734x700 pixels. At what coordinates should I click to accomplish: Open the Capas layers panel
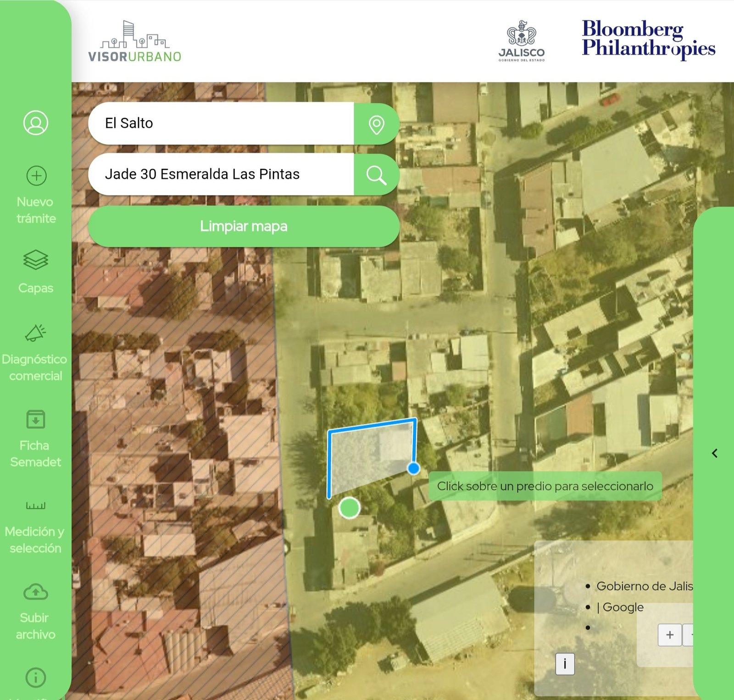pos(35,261)
